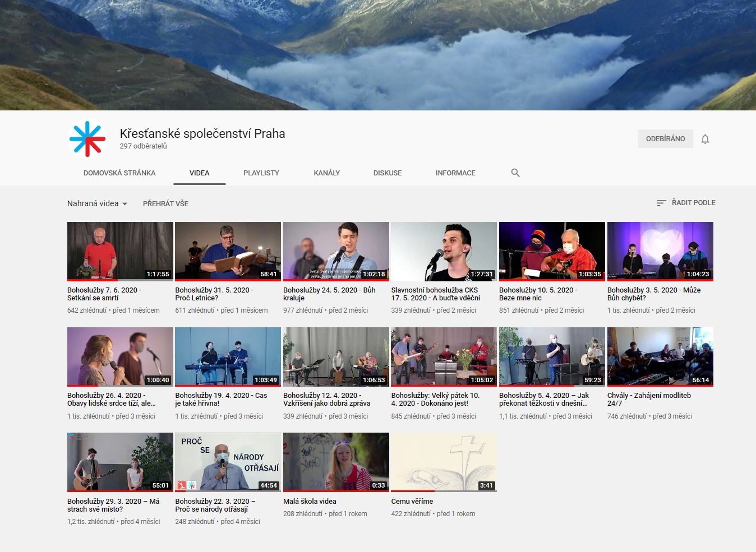756x552 pixels.
Task: Open the Informace tab
Action: 455,173
